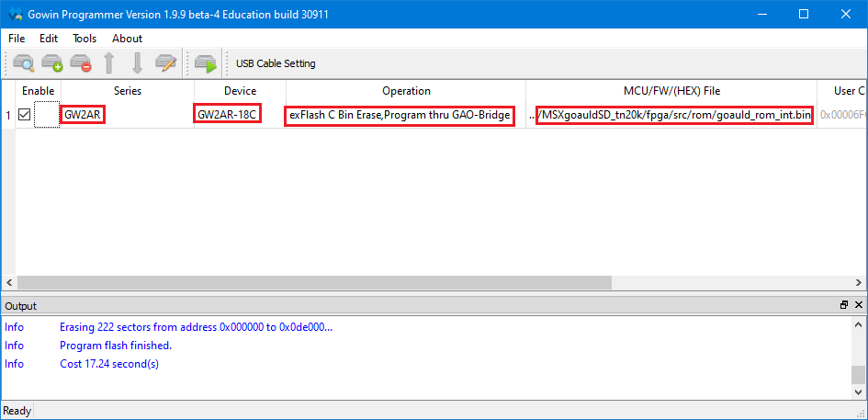Click the MCU/FW/(HEX) File column header
The width and height of the screenshot is (868, 420).
point(671,91)
